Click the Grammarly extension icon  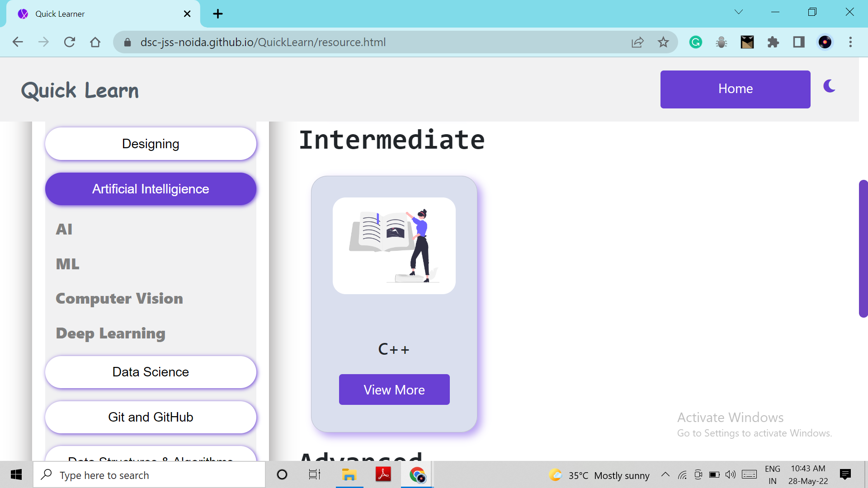point(695,42)
